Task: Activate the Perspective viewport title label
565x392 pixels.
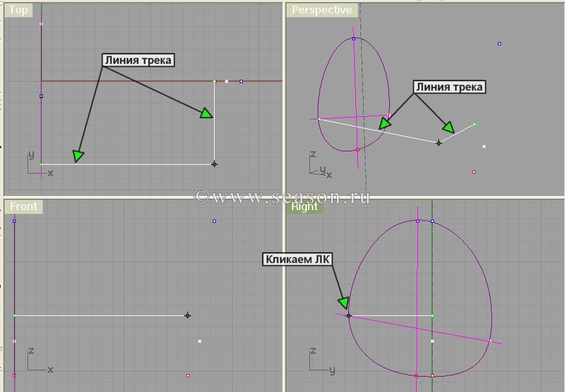Action: pos(321,10)
